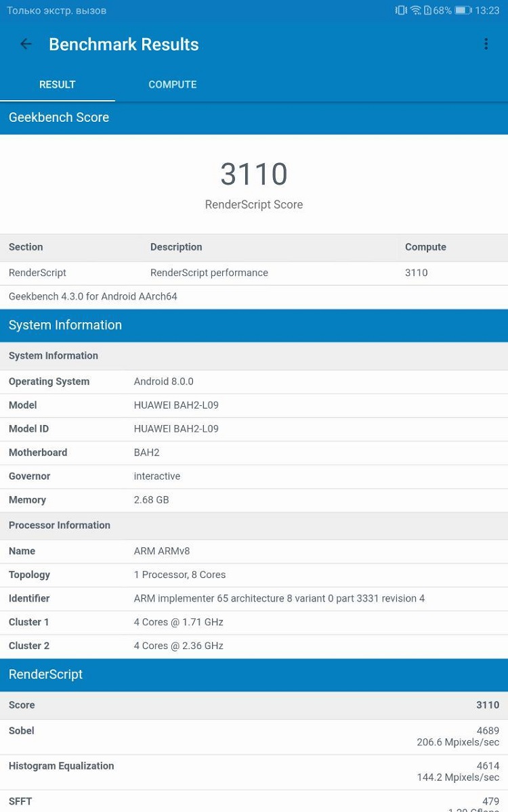Tap the 68% battery percentage
This screenshot has height=812, width=508.
pos(442,10)
